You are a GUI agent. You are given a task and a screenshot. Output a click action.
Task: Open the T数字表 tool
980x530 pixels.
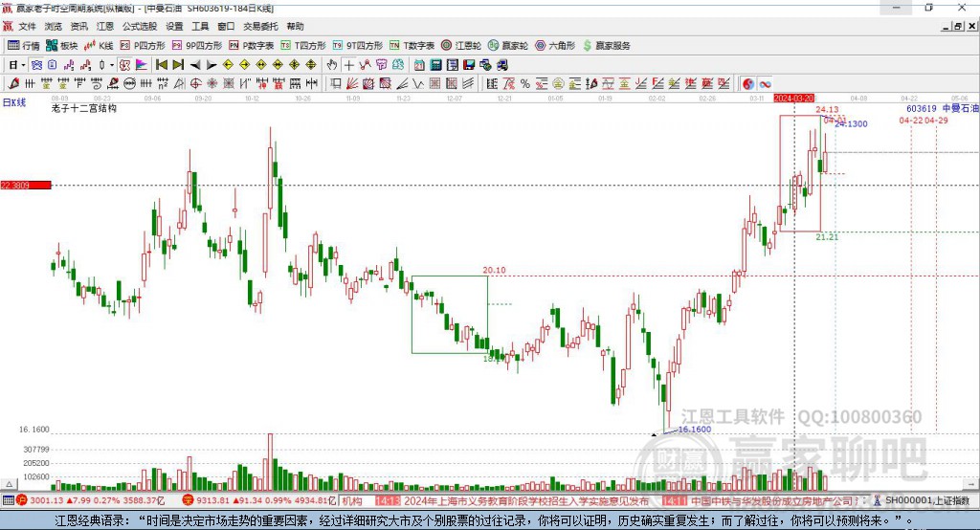point(412,46)
